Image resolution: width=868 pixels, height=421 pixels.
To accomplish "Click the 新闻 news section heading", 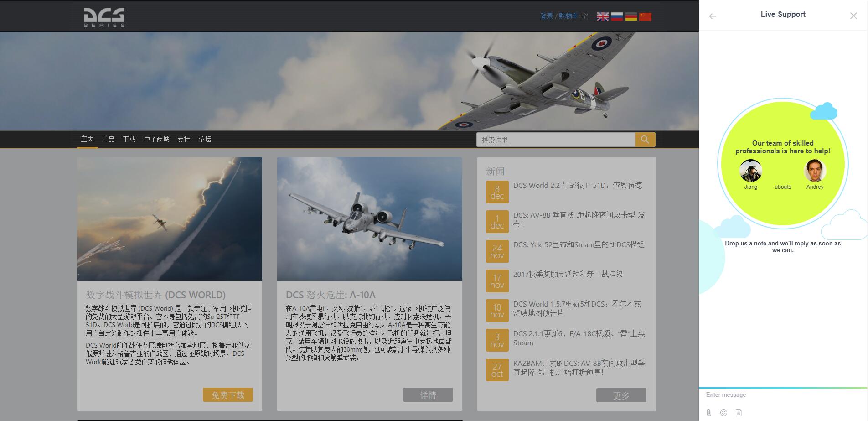I will coord(495,172).
